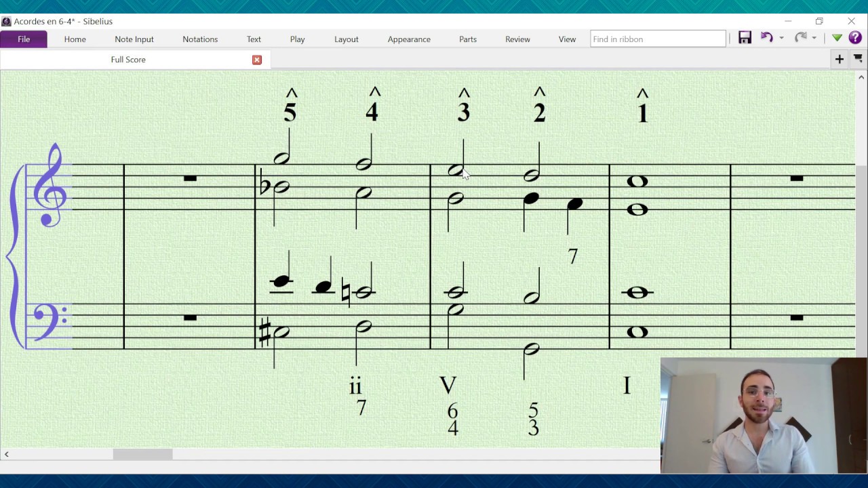868x488 pixels.
Task: Open the Play ribbon tab
Action: 298,39
